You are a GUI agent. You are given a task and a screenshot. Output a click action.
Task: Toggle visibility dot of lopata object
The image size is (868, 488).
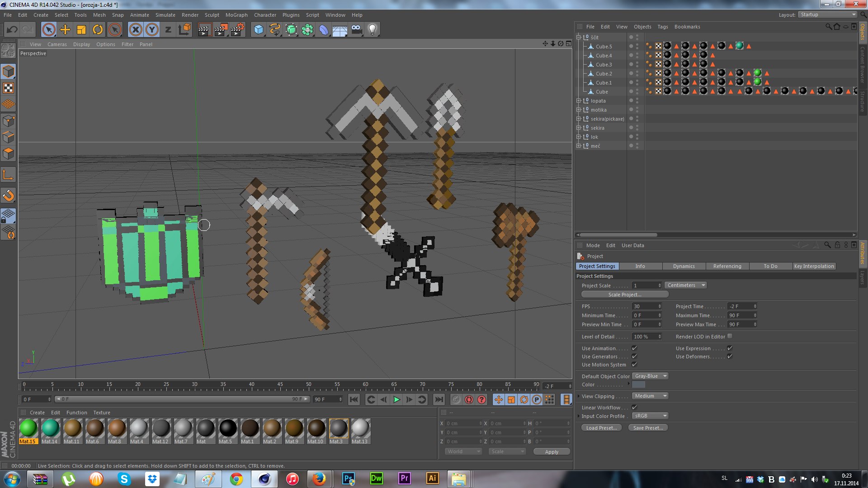(631, 100)
